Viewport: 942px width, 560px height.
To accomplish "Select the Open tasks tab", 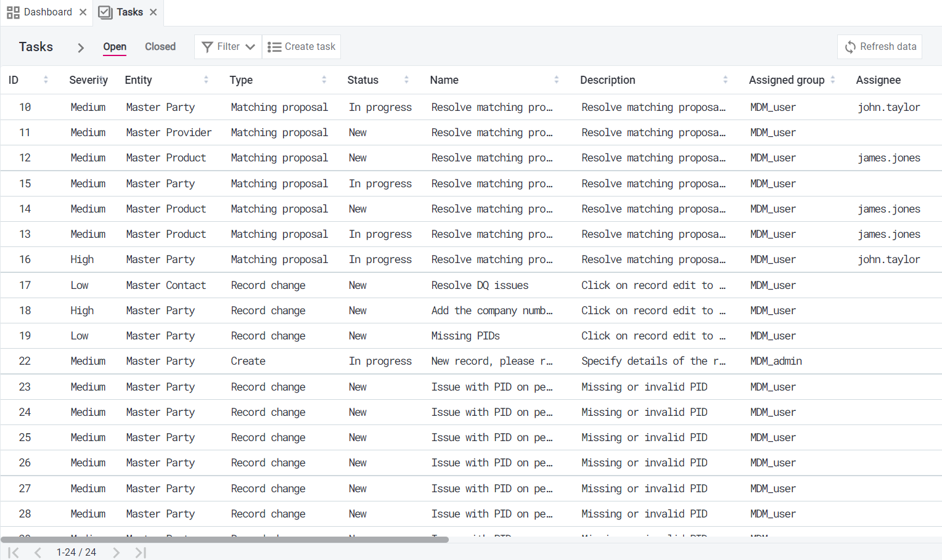I will coord(115,47).
